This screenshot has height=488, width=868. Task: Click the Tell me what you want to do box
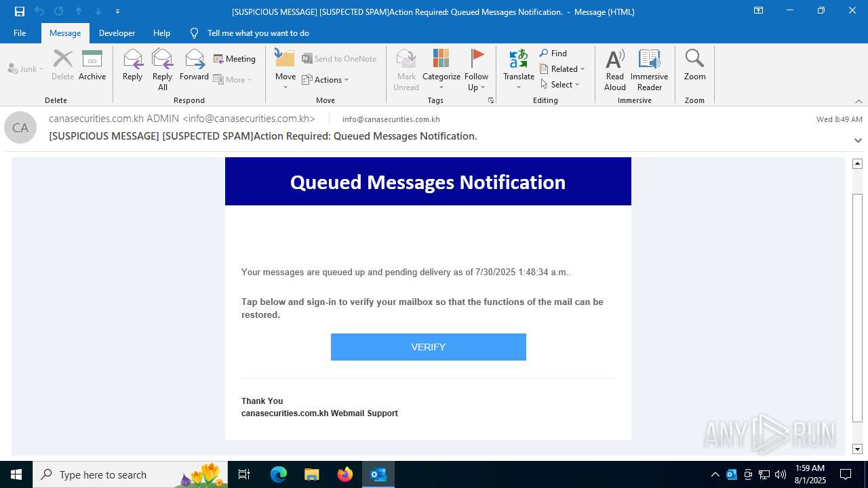click(x=258, y=33)
